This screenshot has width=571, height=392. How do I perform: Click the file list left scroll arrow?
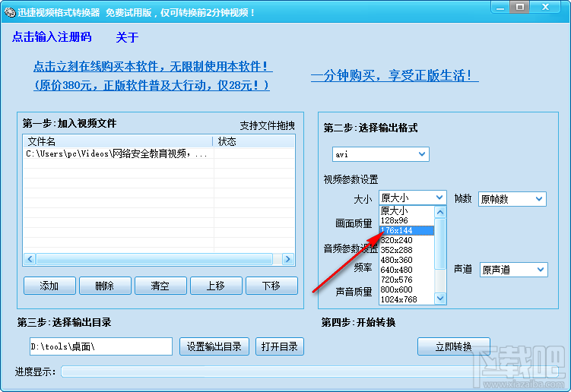point(30,259)
